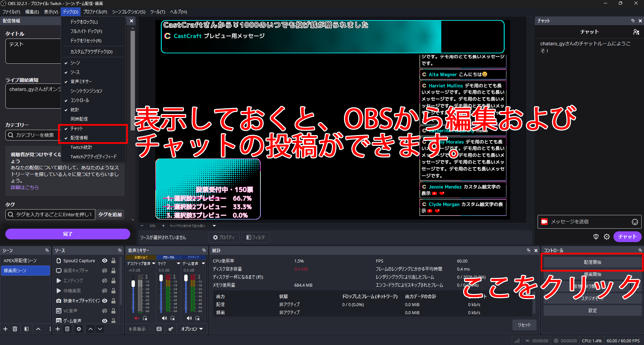Switch audio mixer layout icon
Image resolution: width=644 pixels, height=345 pixels.
tap(159, 329)
